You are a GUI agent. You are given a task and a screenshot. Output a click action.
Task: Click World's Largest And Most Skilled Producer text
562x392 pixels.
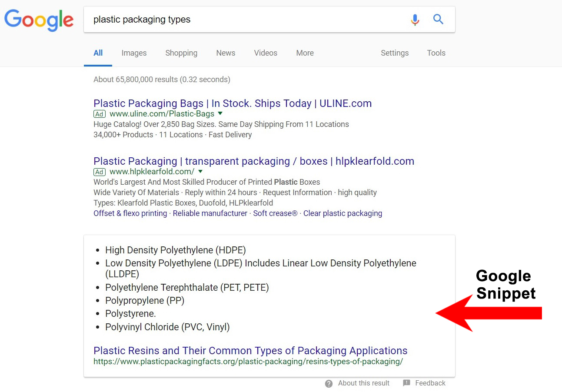(x=207, y=182)
